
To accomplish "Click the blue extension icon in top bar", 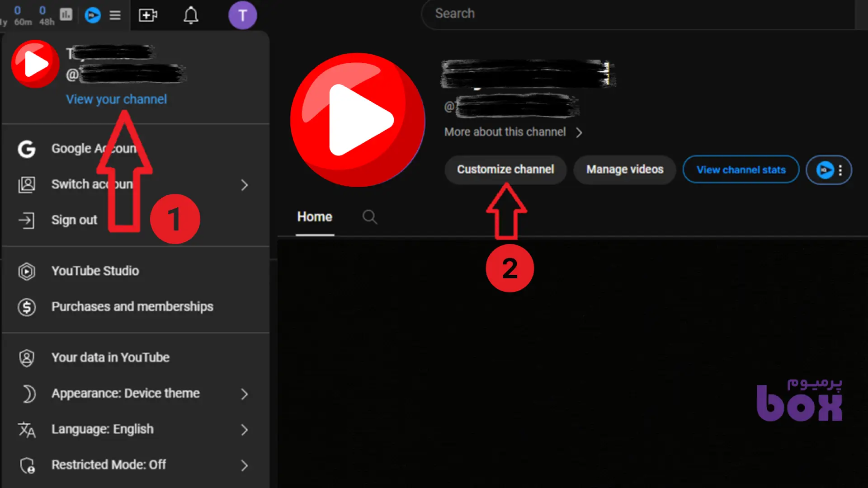I will pyautogui.click(x=93, y=15).
